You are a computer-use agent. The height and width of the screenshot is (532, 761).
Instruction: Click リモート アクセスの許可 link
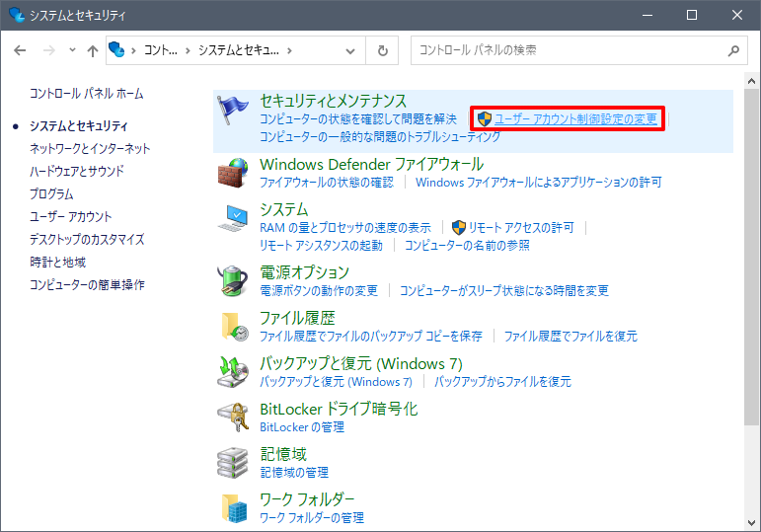click(521, 227)
